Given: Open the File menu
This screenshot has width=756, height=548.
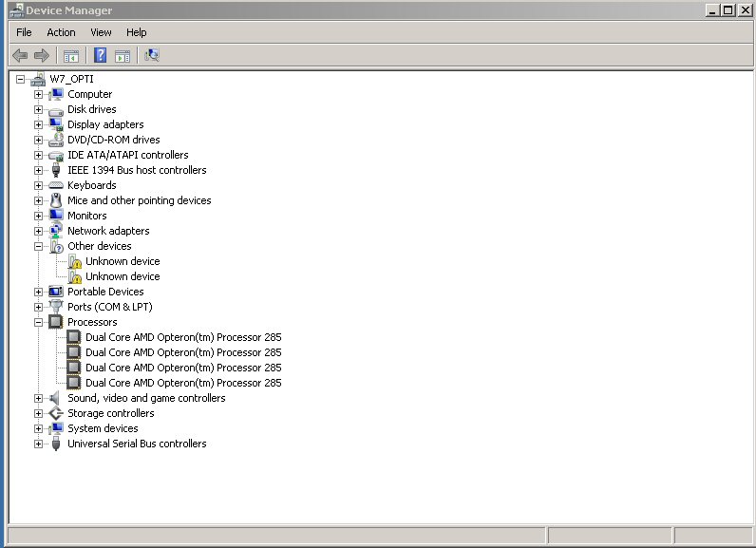Looking at the screenshot, I should tap(24, 32).
